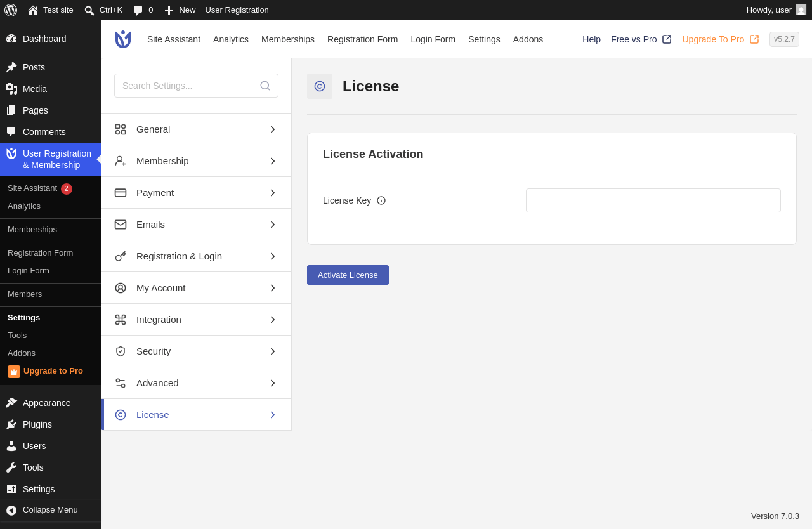Image resolution: width=812 pixels, height=529 pixels.
Task: Click the Upgrade To Pro external link icon
Action: point(754,39)
